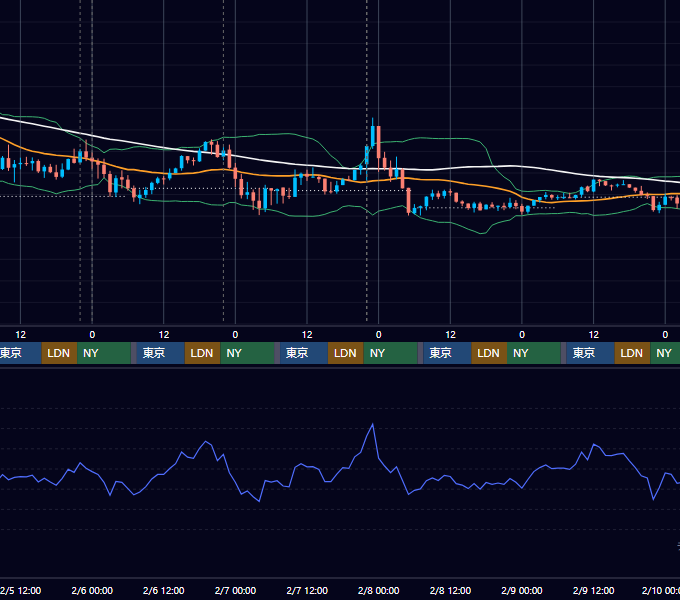680x600 pixels.
Task: Click the 2/7 00:00 date label
Action: (235, 590)
